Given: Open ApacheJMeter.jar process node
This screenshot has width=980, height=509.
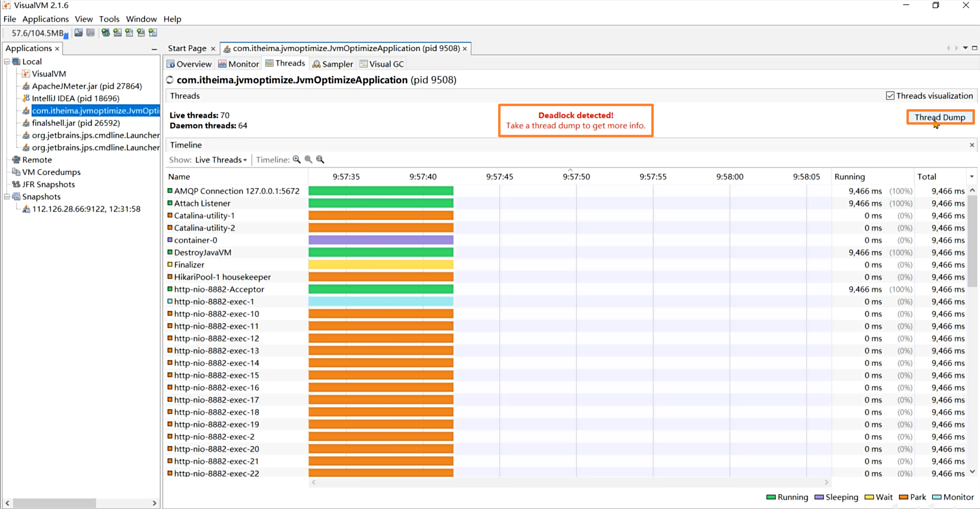Looking at the screenshot, I should click(87, 86).
